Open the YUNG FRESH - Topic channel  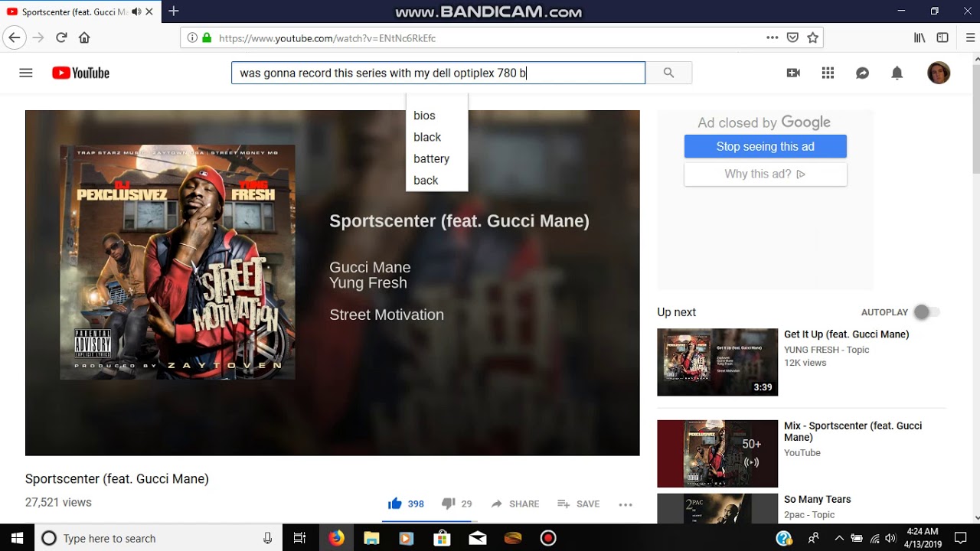point(826,350)
